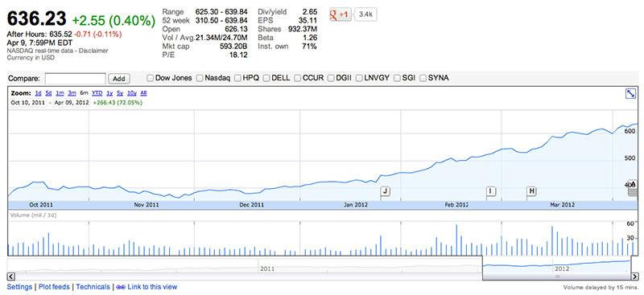Expand chart with the fullscreen arrow icon

click(x=630, y=94)
